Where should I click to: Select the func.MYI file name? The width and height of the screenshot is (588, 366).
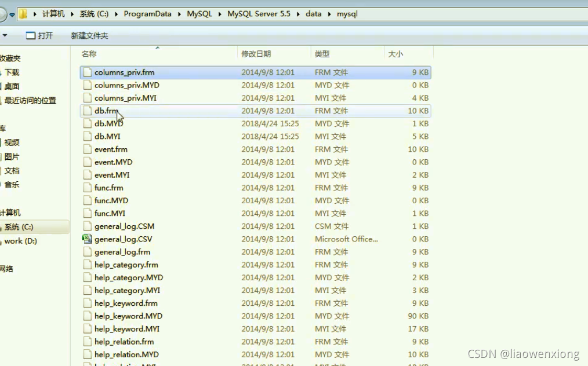(110, 213)
